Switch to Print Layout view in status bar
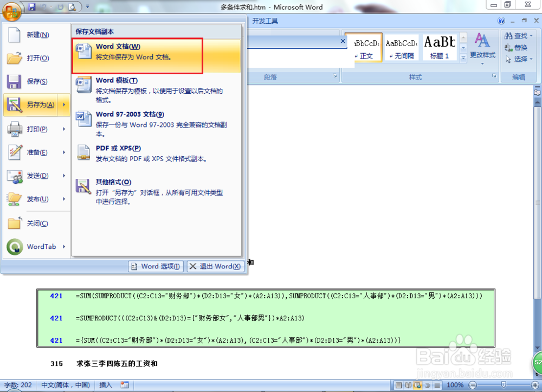The height and width of the screenshot is (392, 542). pos(399,384)
